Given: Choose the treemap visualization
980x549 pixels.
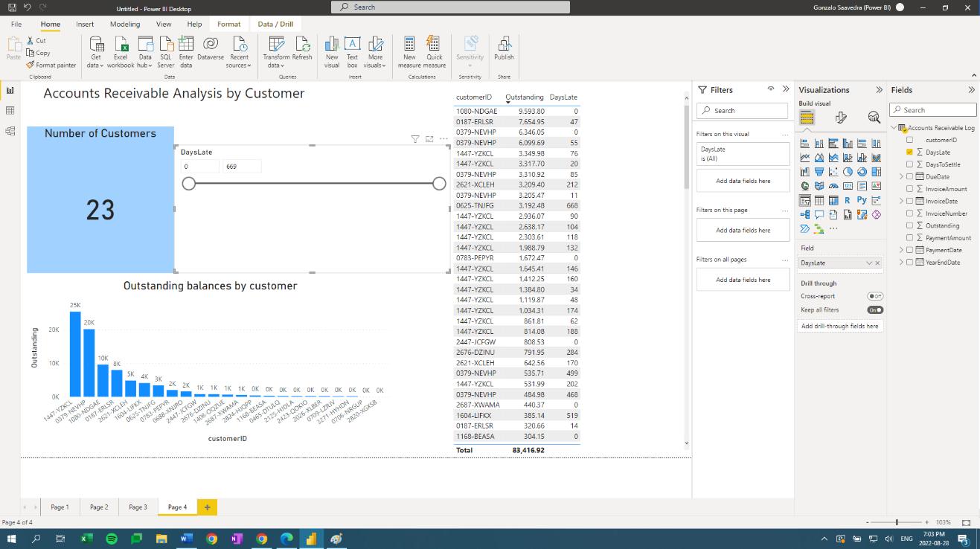Looking at the screenshot, I should pyautogui.click(x=877, y=172).
